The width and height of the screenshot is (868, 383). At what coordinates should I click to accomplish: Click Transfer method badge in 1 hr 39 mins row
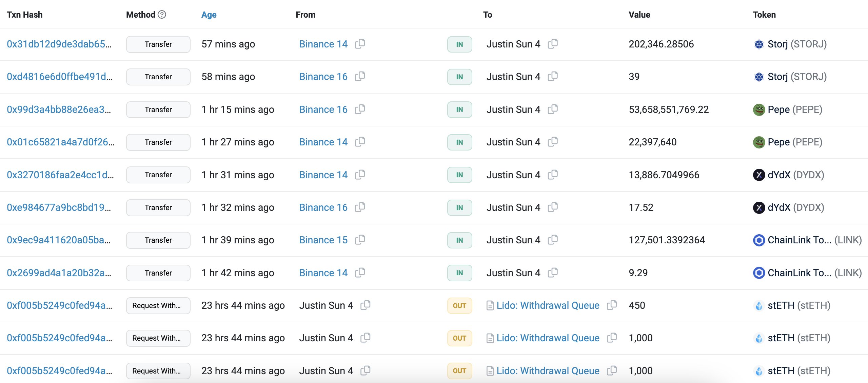tap(158, 240)
